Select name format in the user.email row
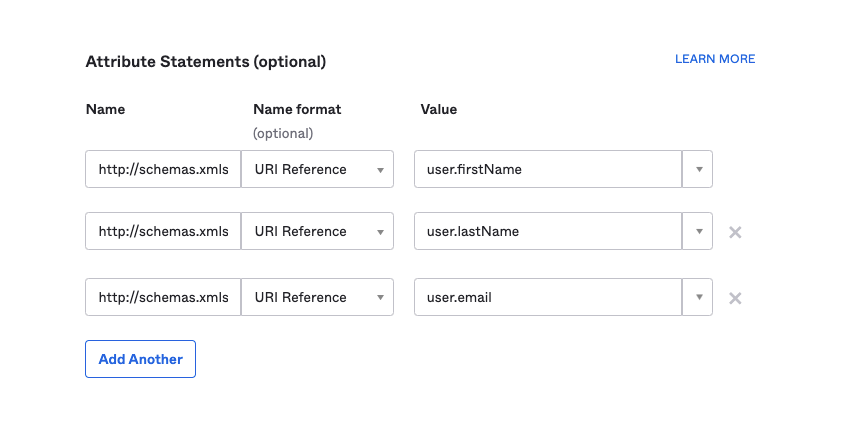Screen dimensions: 855x432 click(x=317, y=297)
